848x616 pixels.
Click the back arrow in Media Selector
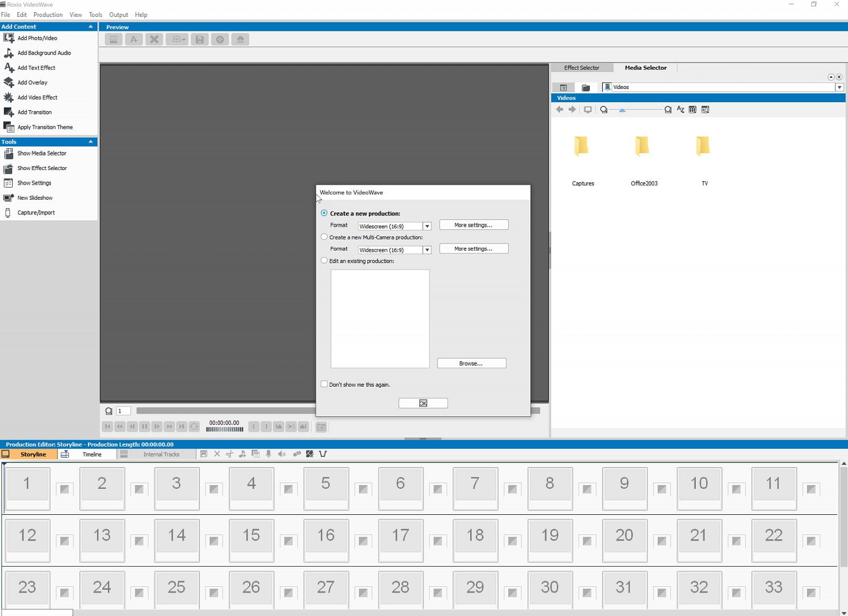(560, 110)
